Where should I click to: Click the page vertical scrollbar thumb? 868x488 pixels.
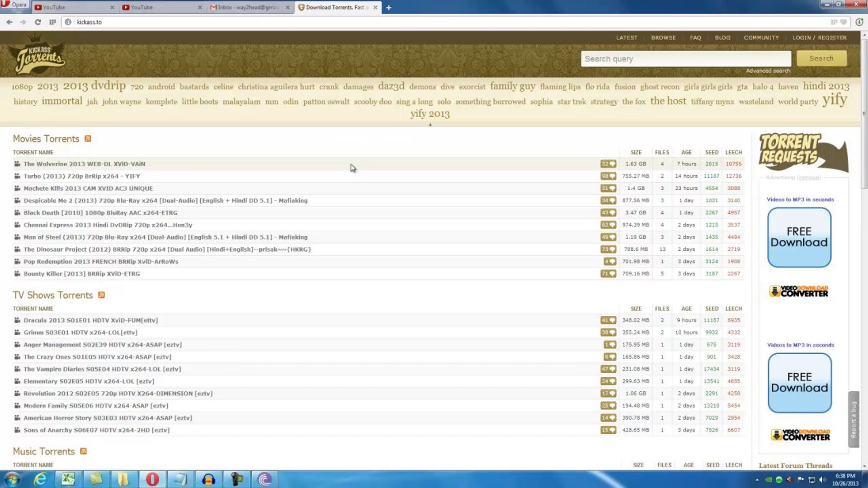[x=864, y=113]
